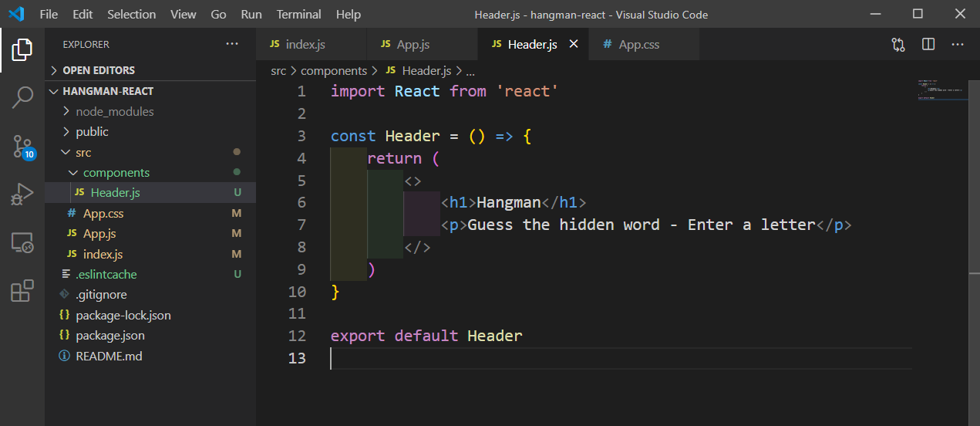Image resolution: width=980 pixels, height=426 pixels.
Task: Select Header.js in the file tree
Action: [x=150, y=193]
